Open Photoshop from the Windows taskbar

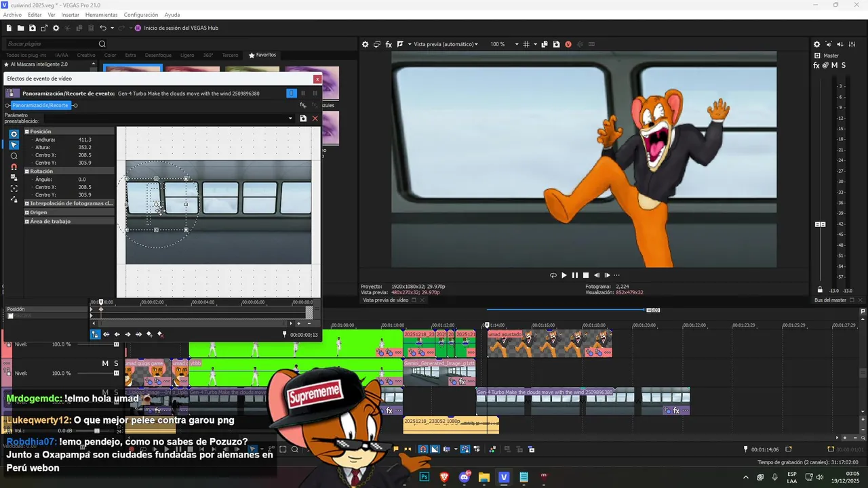point(425,477)
